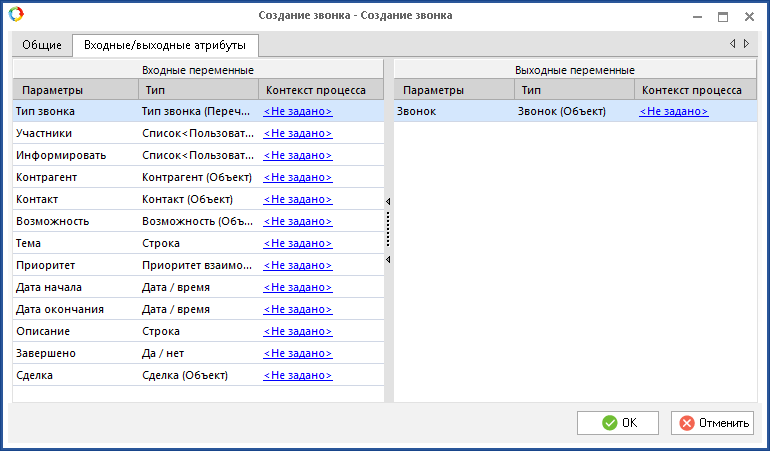Image resolution: width=770 pixels, height=451 pixels.
Task: Select the Входные/выходные атрибуты tab
Action: pos(165,45)
